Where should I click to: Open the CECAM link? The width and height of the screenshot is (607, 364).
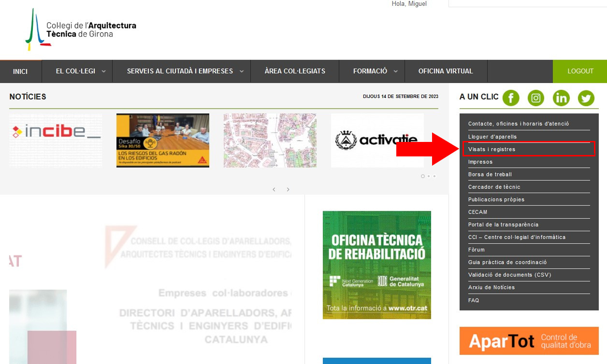tap(478, 212)
